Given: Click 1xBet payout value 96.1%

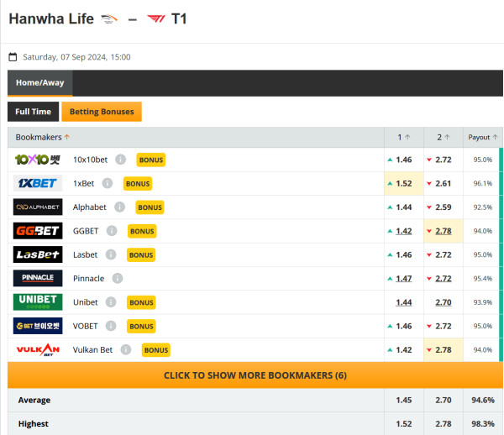Looking at the screenshot, I should click(483, 183).
